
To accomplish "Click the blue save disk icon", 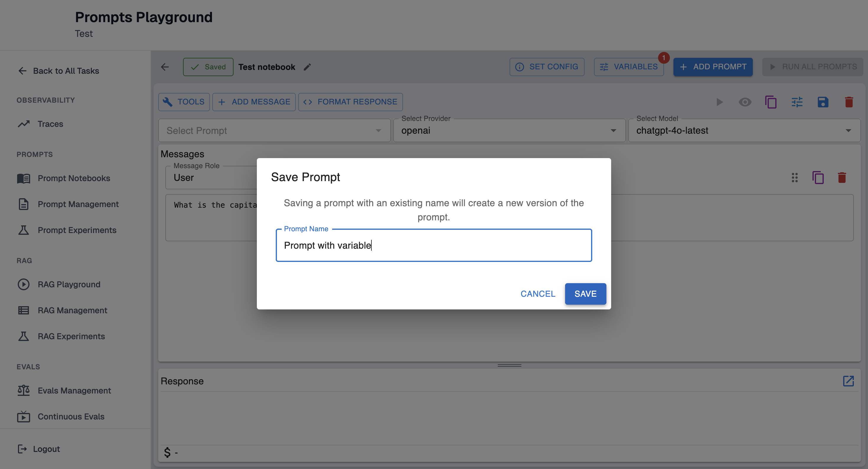I will coord(823,102).
